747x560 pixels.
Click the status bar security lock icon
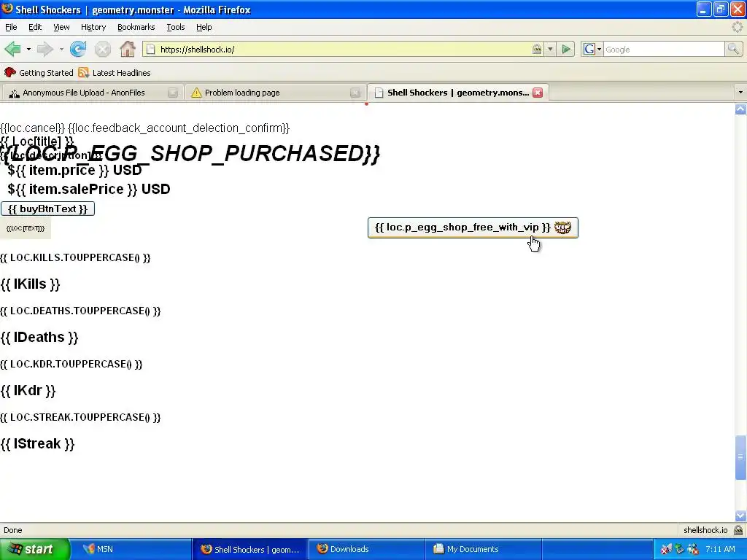pyautogui.click(x=738, y=530)
